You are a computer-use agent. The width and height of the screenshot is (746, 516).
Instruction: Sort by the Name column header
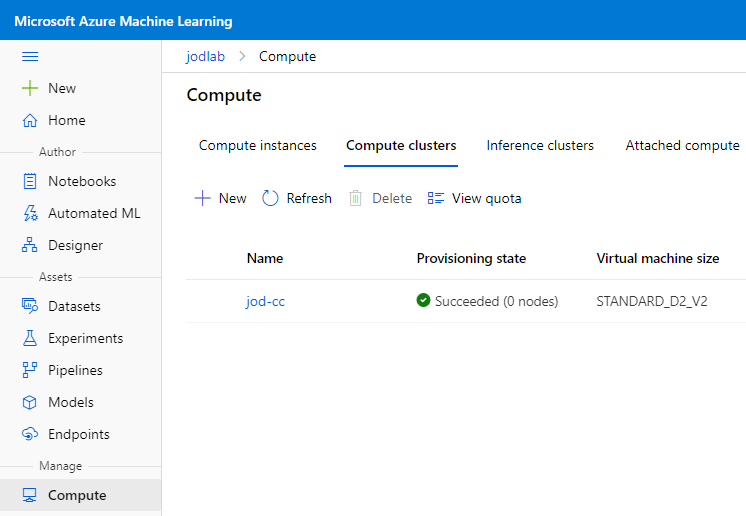[x=265, y=258]
